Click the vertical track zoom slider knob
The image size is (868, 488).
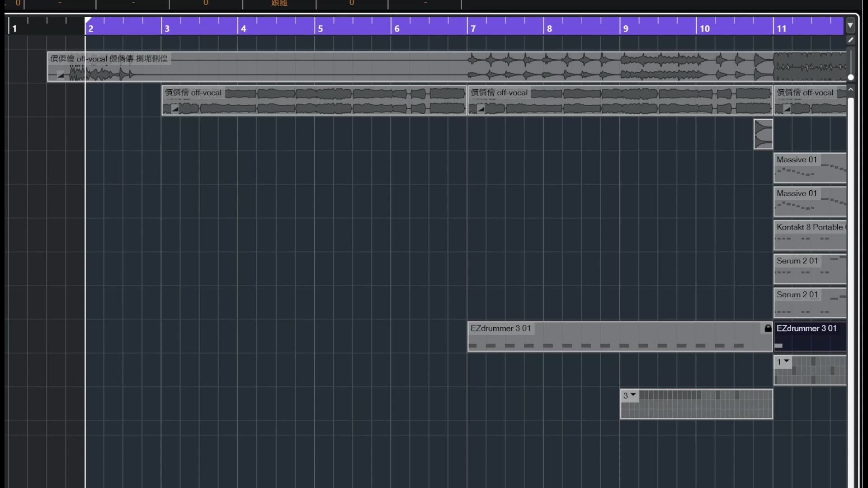tap(850, 77)
